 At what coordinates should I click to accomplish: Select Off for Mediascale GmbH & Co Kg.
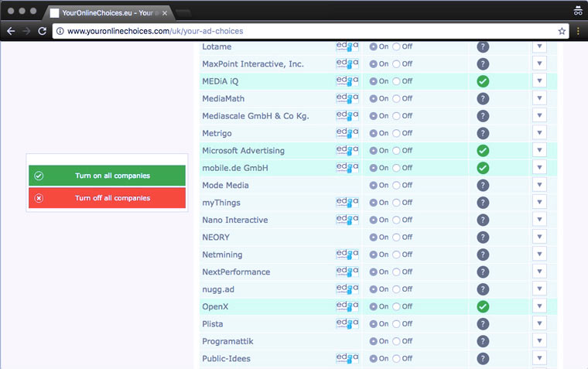(x=396, y=116)
